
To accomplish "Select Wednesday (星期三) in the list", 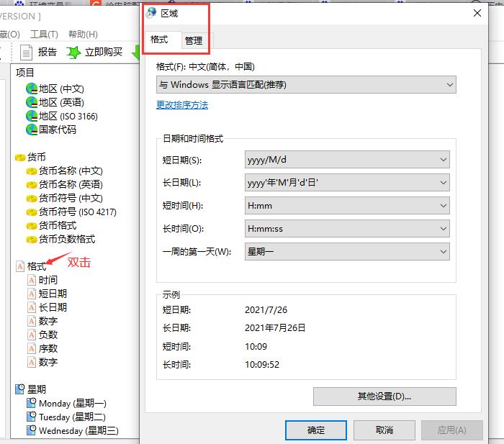I will click(78, 430).
